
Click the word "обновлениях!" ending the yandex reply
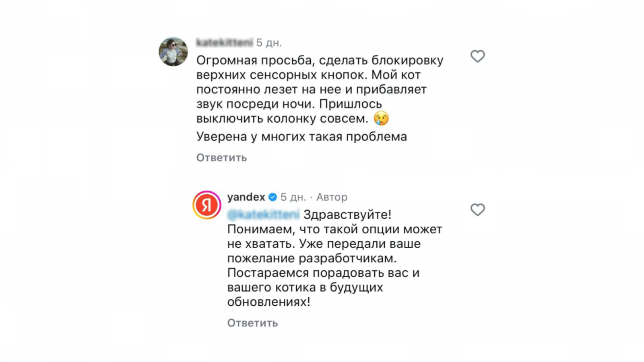click(268, 302)
